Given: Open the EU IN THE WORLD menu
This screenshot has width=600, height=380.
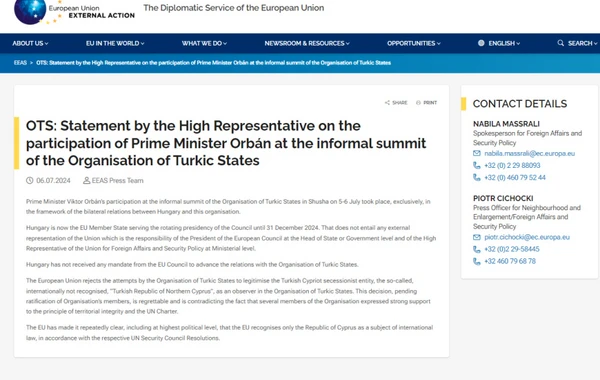Looking at the screenshot, I should 115,43.
